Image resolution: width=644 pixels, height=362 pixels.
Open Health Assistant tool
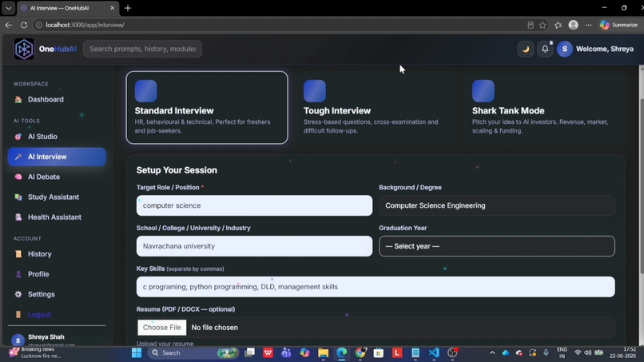(x=54, y=217)
